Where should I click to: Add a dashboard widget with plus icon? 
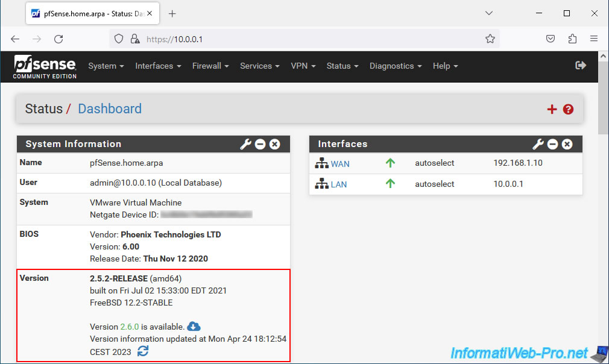pyautogui.click(x=552, y=110)
